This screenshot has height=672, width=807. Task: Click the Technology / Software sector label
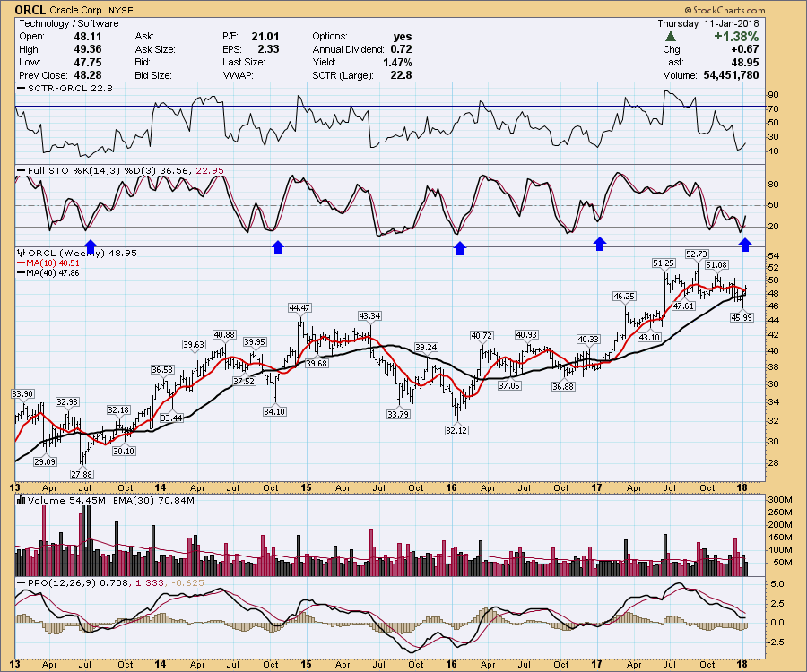69,23
